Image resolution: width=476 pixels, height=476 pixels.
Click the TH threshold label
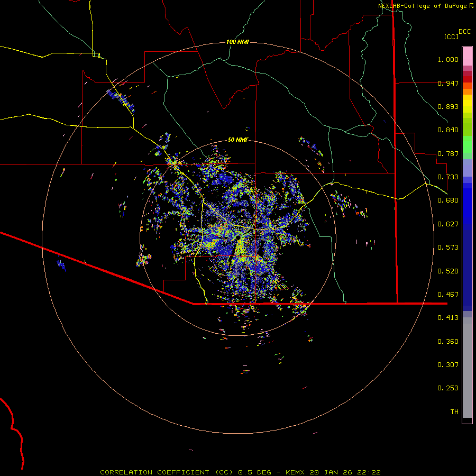pos(454,412)
